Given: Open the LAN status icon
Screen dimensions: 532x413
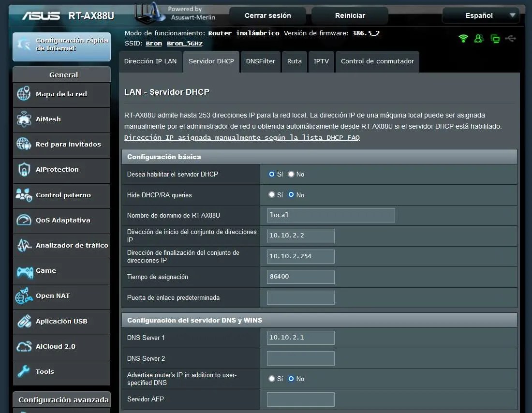Looking at the screenshot, I should (x=495, y=38).
